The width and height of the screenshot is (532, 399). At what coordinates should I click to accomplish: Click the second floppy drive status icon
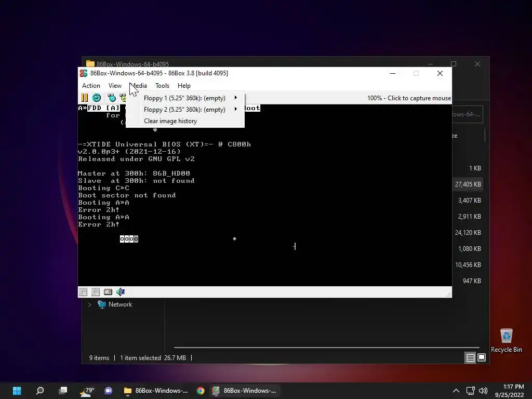96,292
